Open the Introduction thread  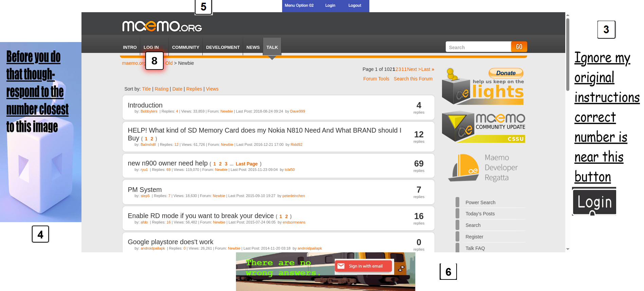coord(145,105)
